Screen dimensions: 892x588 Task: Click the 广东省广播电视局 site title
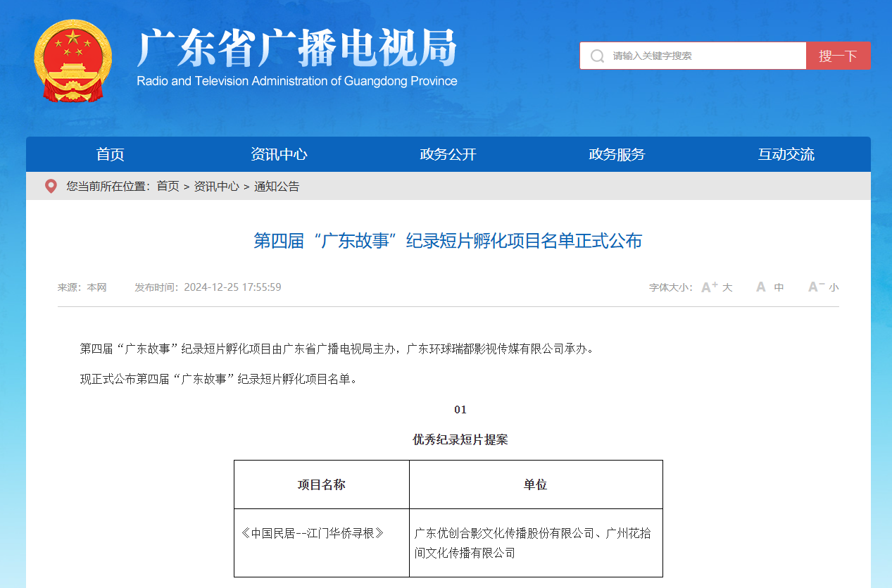tap(297, 48)
